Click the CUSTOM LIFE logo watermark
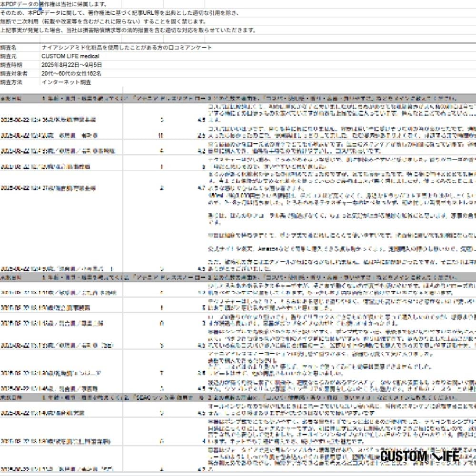The height and width of the screenshot is (476, 476). click(x=419, y=456)
